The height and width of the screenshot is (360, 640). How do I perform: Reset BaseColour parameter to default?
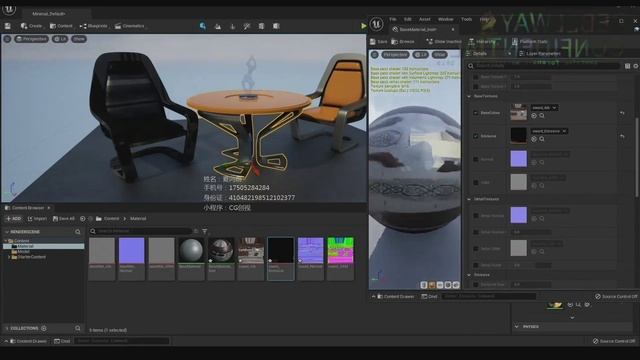tap(622, 113)
